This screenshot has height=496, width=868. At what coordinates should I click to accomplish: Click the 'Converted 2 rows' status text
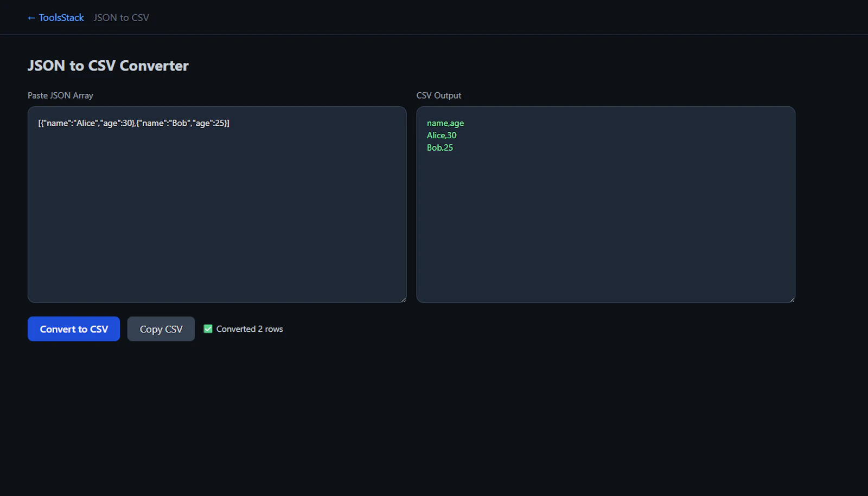click(250, 329)
